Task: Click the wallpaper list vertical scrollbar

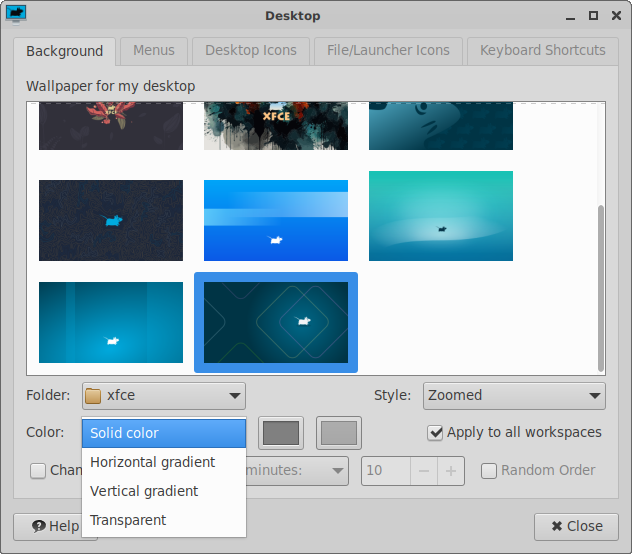Action: pyautogui.click(x=601, y=288)
